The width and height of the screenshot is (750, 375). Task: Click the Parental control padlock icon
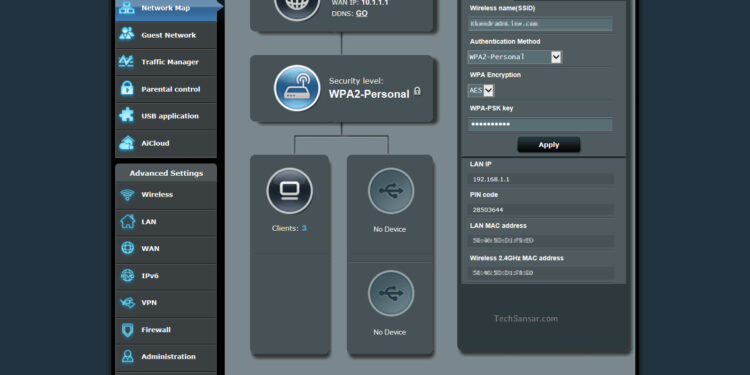click(127, 88)
